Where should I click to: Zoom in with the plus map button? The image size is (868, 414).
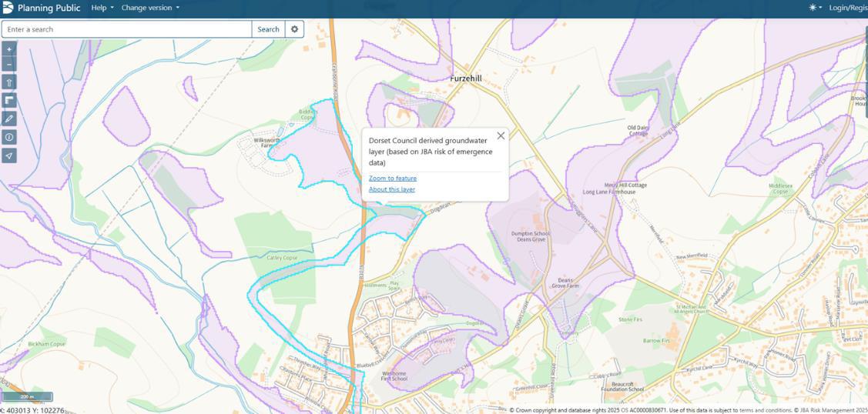[x=9, y=49]
